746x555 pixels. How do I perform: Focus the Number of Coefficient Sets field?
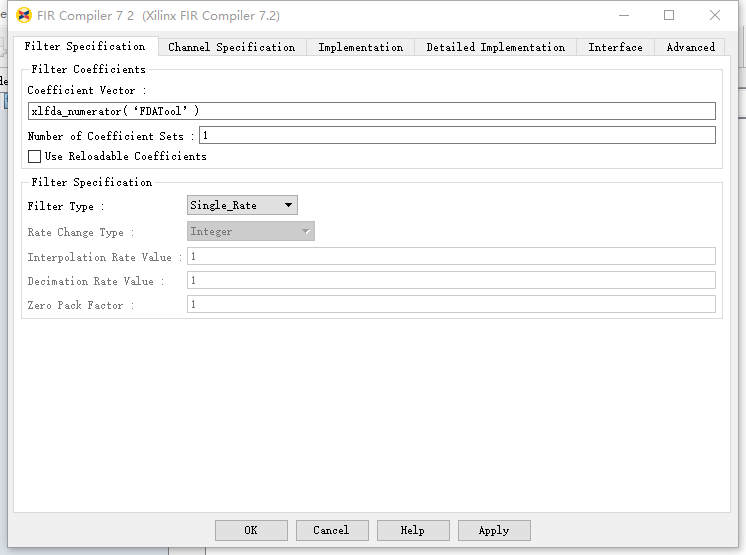pos(457,135)
